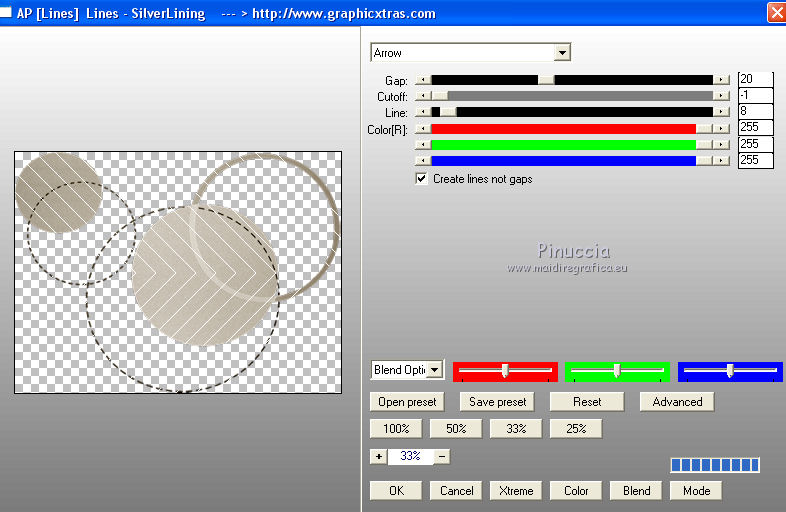The width and height of the screenshot is (786, 512).
Task: Click the Cutoff slider thumb
Action: pyautogui.click(x=440, y=96)
